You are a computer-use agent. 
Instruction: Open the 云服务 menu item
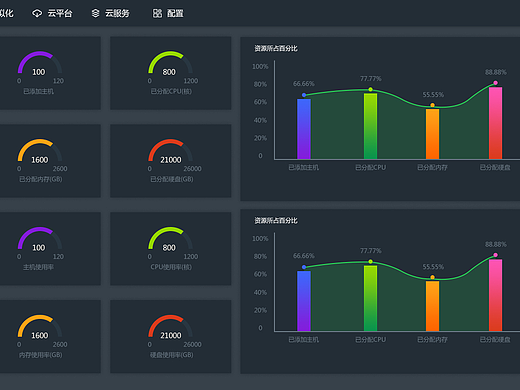[x=117, y=13]
